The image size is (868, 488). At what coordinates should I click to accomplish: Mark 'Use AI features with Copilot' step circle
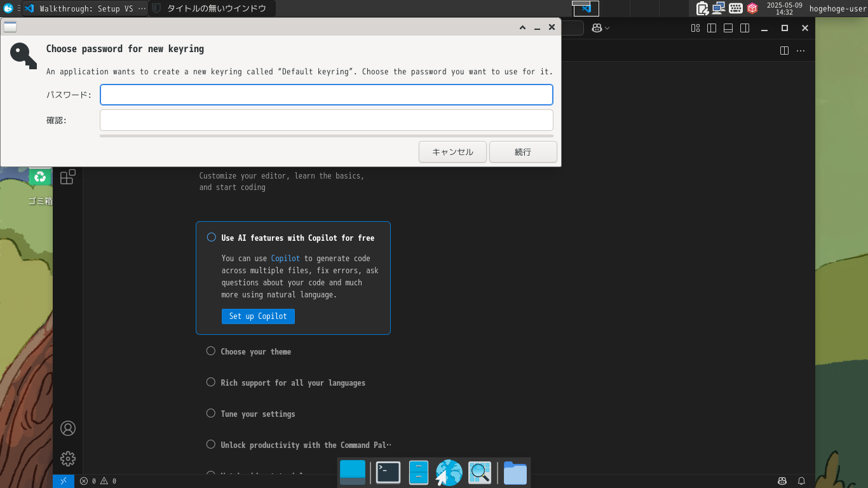[x=212, y=237]
